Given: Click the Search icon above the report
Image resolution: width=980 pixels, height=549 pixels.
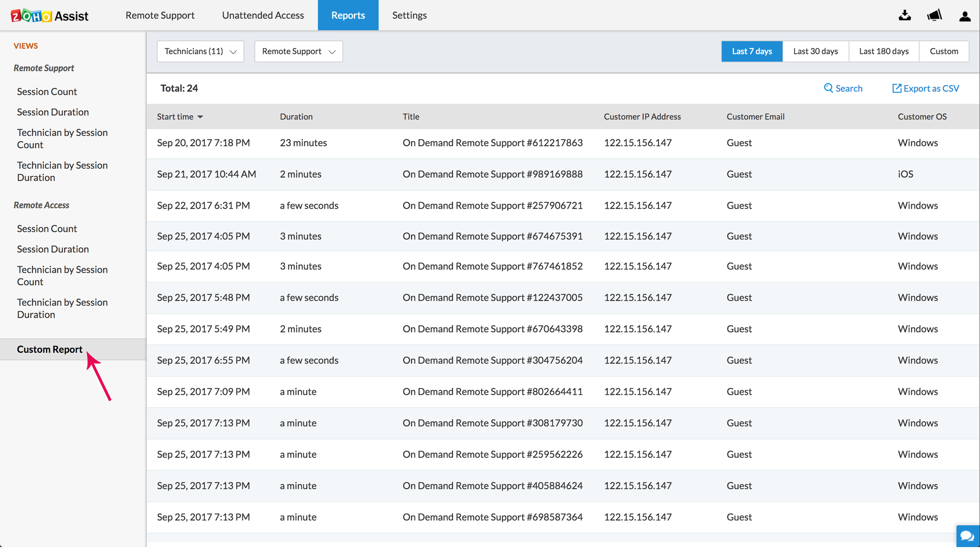Looking at the screenshot, I should point(843,88).
